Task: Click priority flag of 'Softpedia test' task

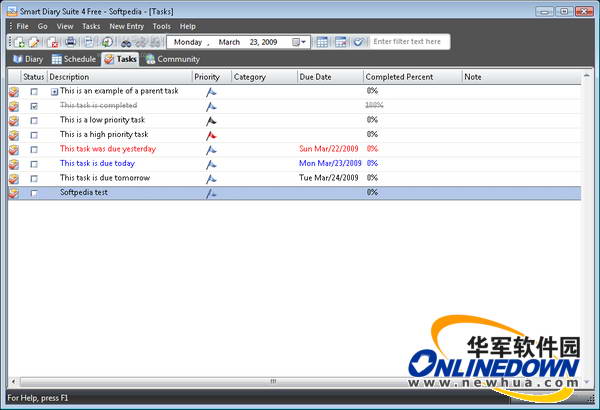Action: click(x=211, y=193)
